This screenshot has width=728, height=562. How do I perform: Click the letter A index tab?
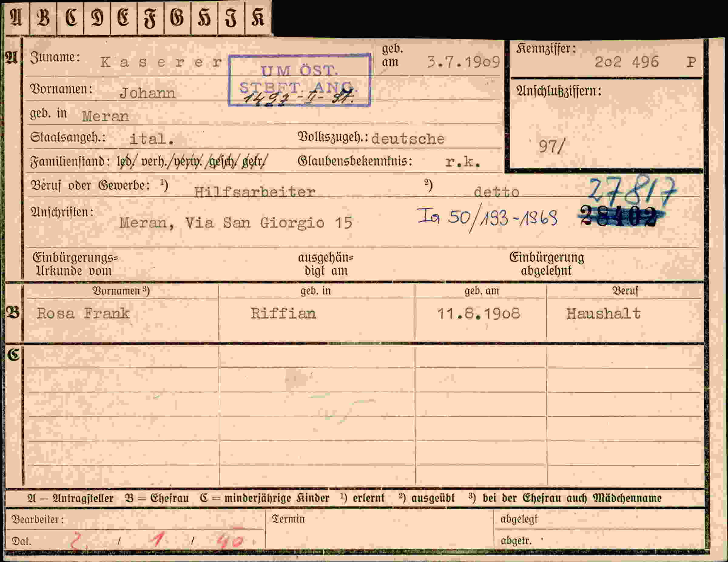17,18
